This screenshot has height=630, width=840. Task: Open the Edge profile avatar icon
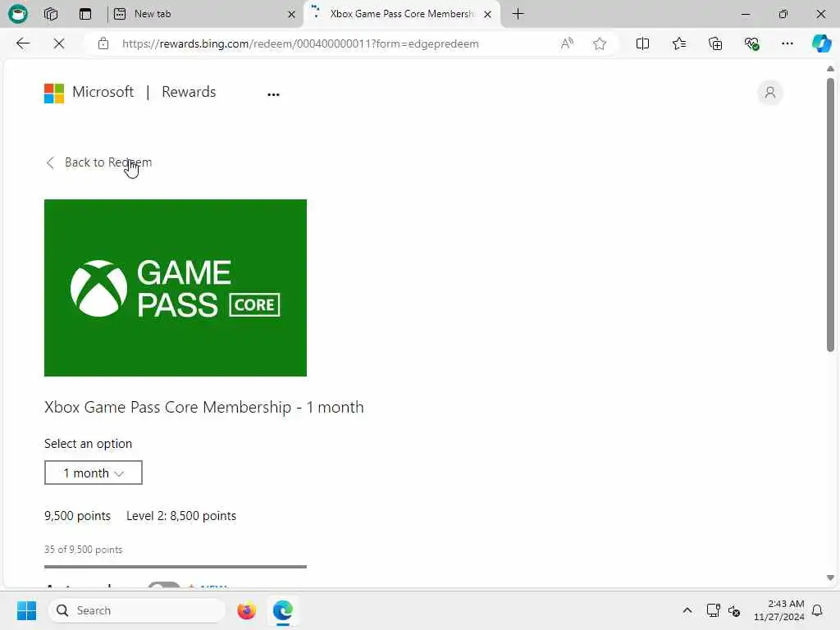coord(18,13)
